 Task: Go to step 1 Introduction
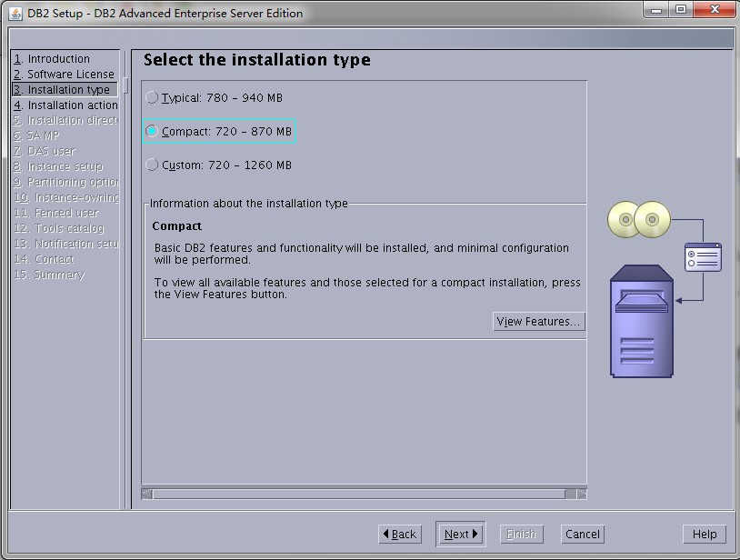[52, 59]
